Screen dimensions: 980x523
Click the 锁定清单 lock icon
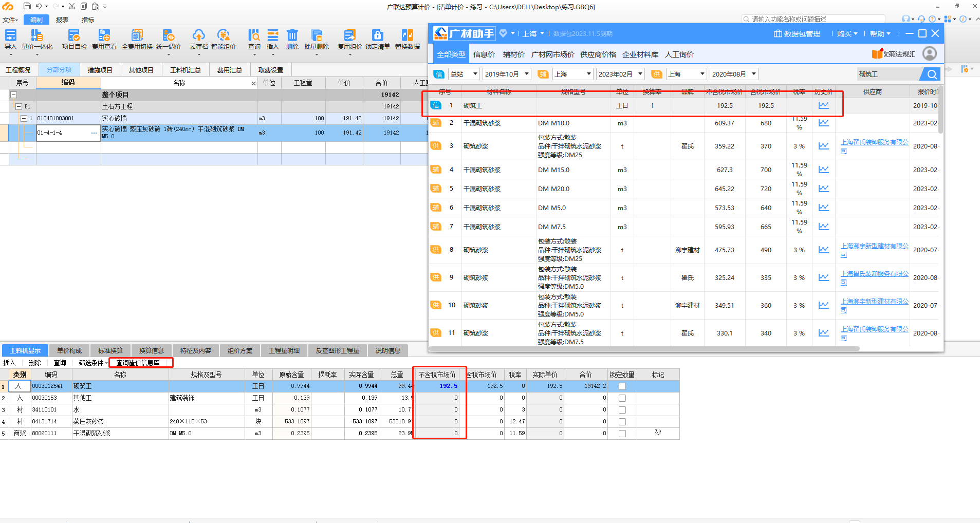point(378,40)
